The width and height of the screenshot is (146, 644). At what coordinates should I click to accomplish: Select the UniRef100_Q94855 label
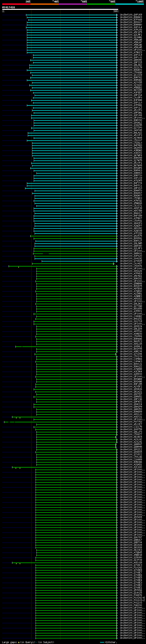[131, 452]
